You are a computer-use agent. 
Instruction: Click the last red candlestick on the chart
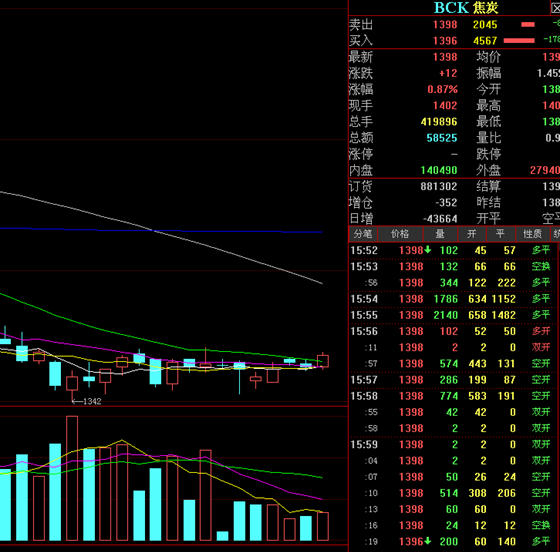(x=323, y=361)
